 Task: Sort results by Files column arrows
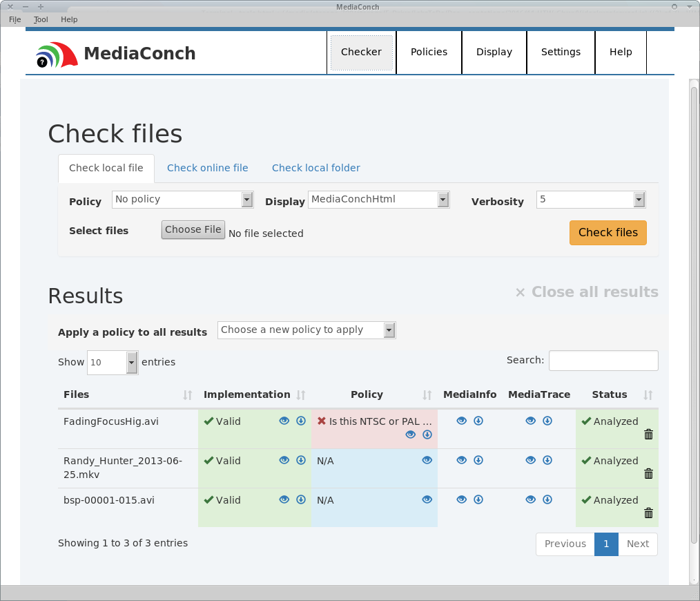click(188, 395)
